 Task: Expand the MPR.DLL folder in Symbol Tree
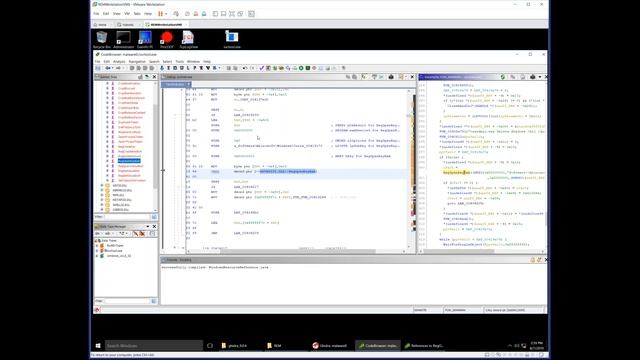pyautogui.click(x=102, y=195)
